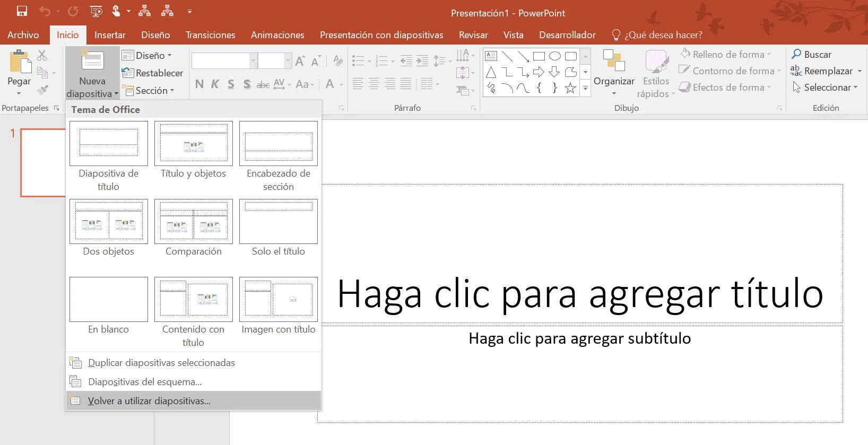
Task: Toggle touch/mouse mode icon
Action: click(117, 11)
